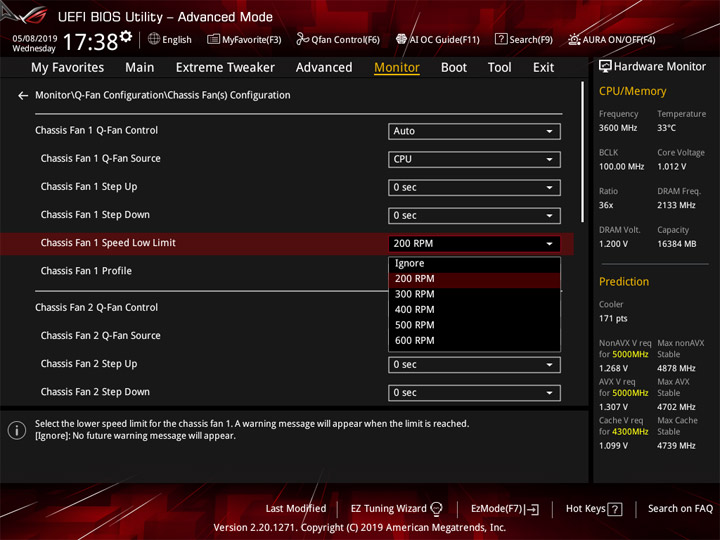Open the My Favorites tab
The height and width of the screenshot is (540, 720).
pos(68,68)
